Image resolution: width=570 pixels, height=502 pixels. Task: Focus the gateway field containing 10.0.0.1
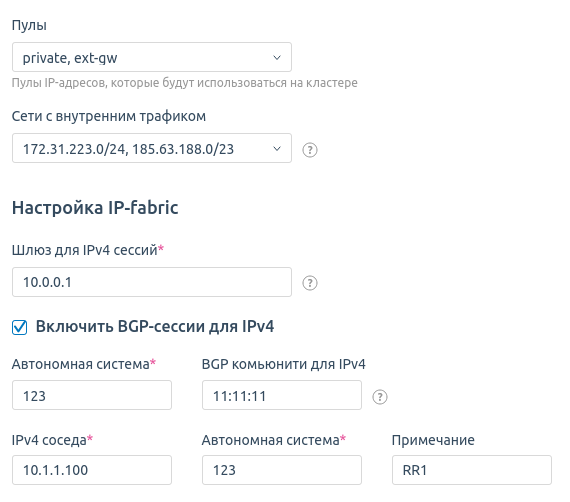click(152, 282)
